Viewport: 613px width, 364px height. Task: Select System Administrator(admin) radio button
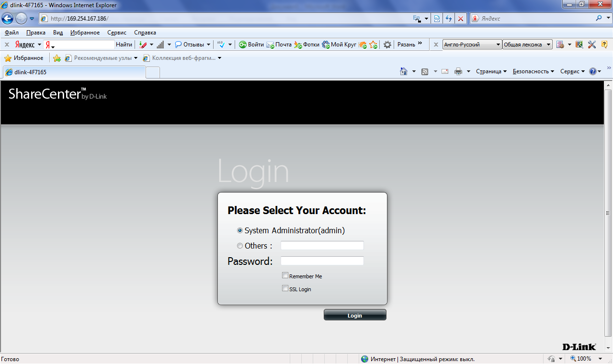pyautogui.click(x=240, y=230)
